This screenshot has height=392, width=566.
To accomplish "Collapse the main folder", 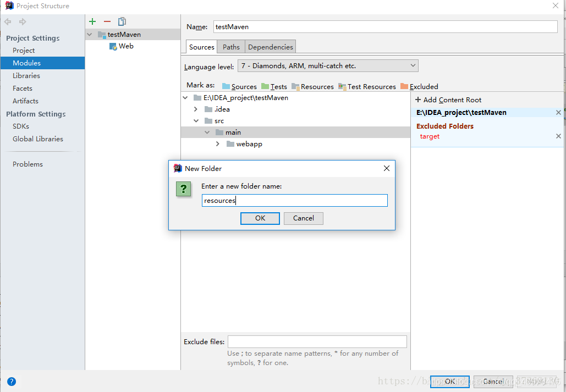I will 207,132.
